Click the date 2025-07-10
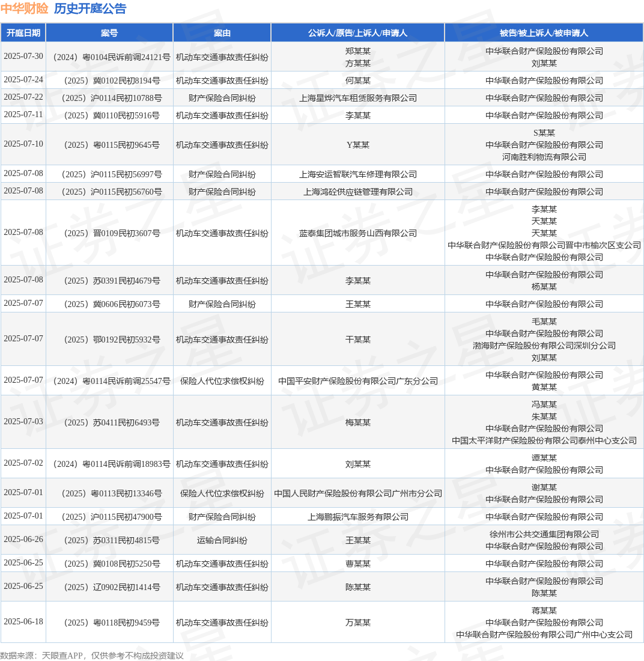 point(23,144)
